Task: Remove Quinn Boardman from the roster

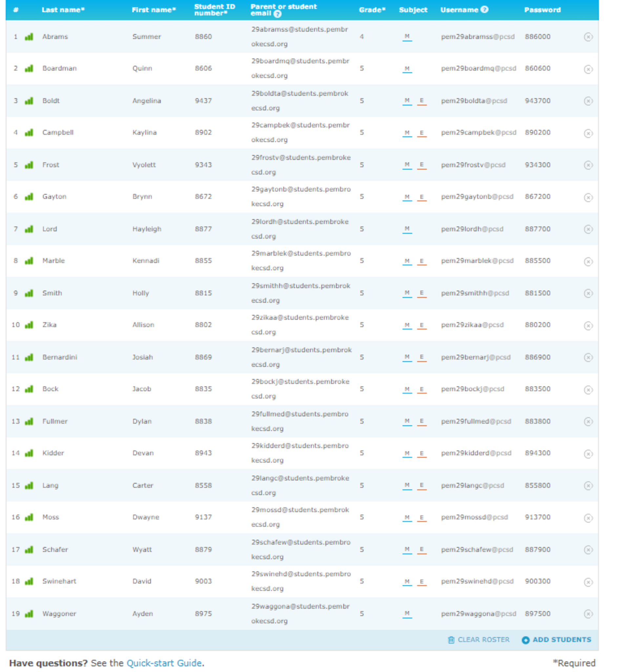Action: [x=588, y=69]
